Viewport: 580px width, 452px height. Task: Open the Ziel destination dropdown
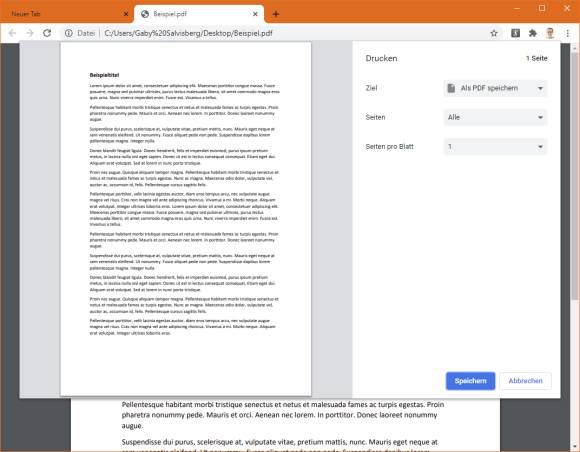click(x=495, y=88)
